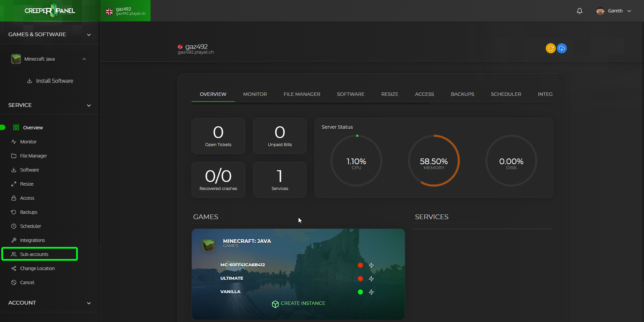The width and height of the screenshot is (644, 322).
Task: Click the Minecraft grass block icon in sidebar
Action: click(16, 59)
